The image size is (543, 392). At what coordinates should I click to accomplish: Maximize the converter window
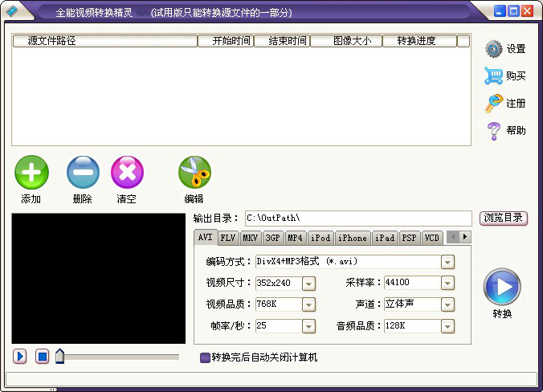pos(513,11)
